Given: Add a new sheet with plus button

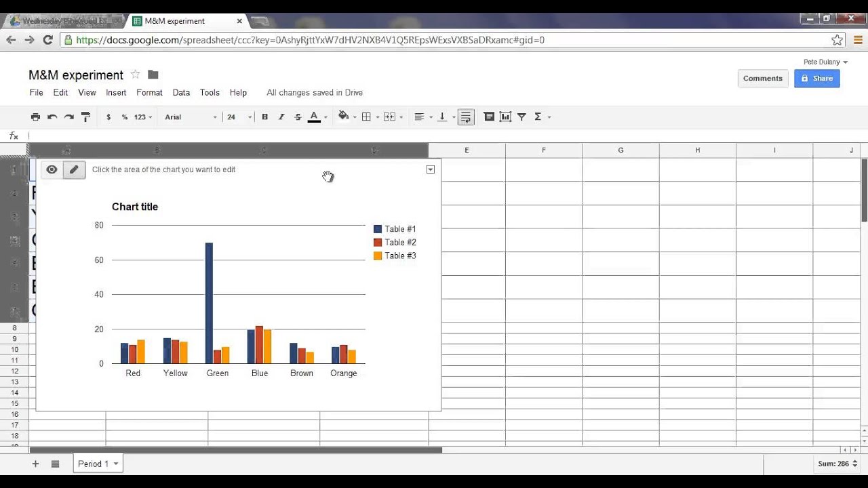Looking at the screenshot, I should (35, 464).
